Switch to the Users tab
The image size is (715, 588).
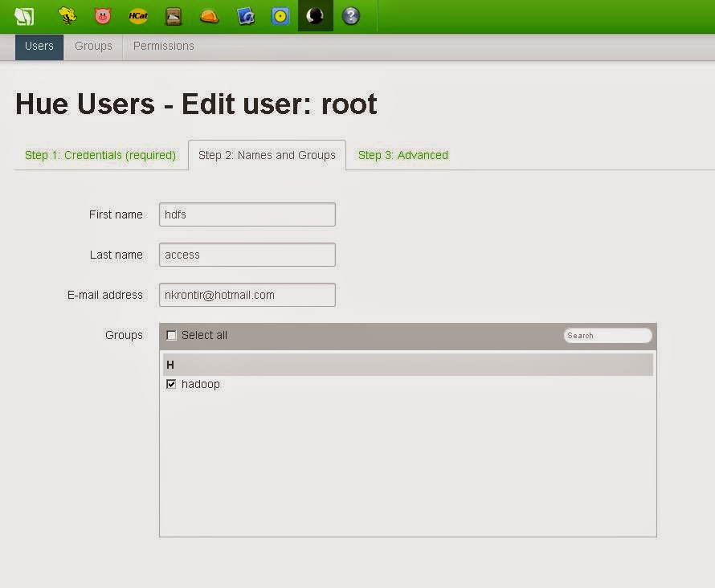39,47
